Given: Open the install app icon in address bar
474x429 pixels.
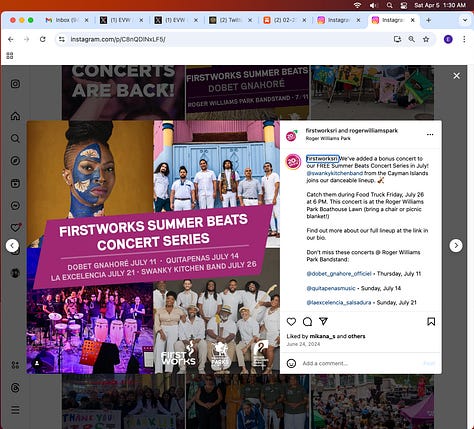Looking at the screenshot, I should (x=397, y=39).
